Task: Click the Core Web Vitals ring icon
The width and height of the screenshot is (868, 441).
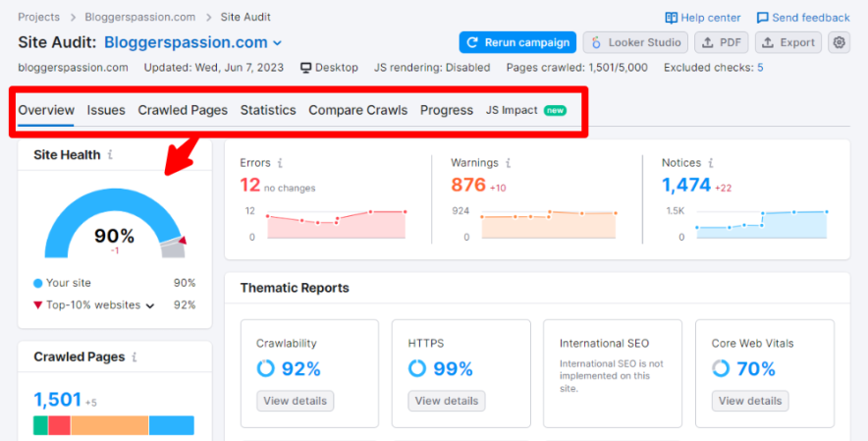Action: pyautogui.click(x=721, y=368)
